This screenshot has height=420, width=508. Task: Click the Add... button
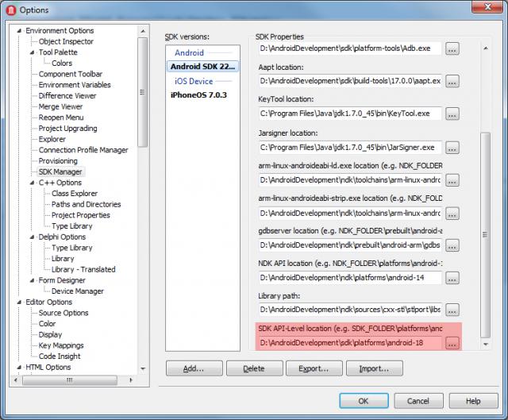point(194,368)
